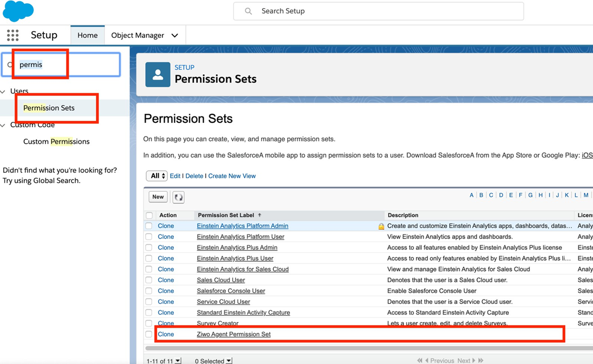Collapse the Users section in sidebar

(3, 92)
